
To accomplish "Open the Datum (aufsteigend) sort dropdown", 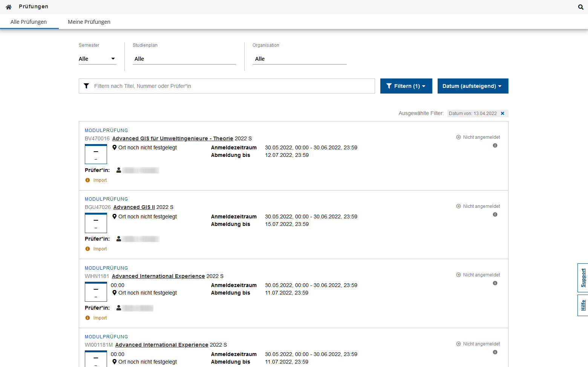I will [473, 86].
